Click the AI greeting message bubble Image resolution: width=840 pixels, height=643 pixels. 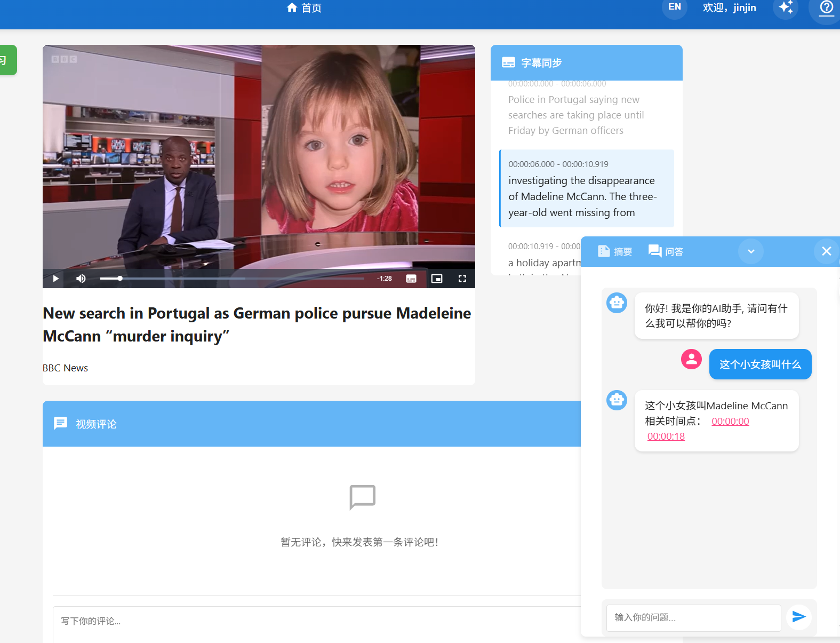coord(716,315)
